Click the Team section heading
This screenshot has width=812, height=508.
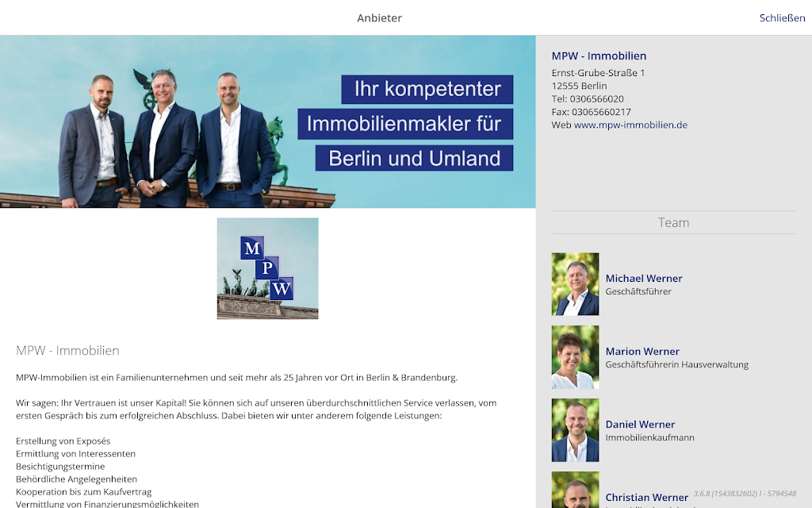[673, 222]
